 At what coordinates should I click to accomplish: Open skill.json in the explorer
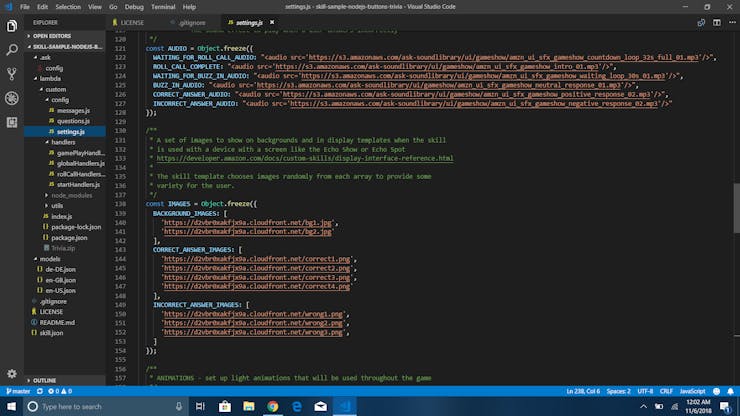point(51,333)
